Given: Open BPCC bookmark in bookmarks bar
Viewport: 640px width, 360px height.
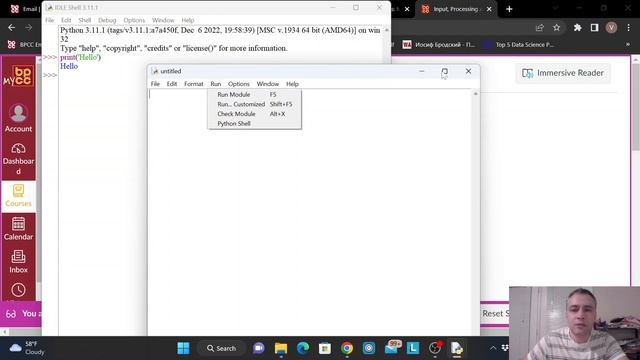Looking at the screenshot, I should pos(24,44).
